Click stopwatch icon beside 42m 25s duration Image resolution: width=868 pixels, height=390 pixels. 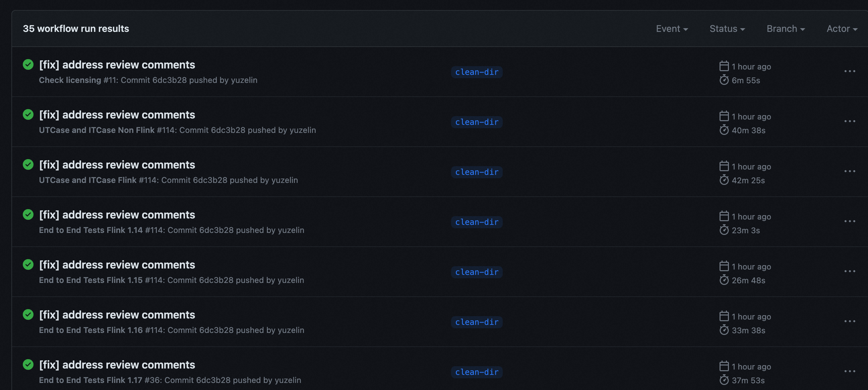click(724, 180)
